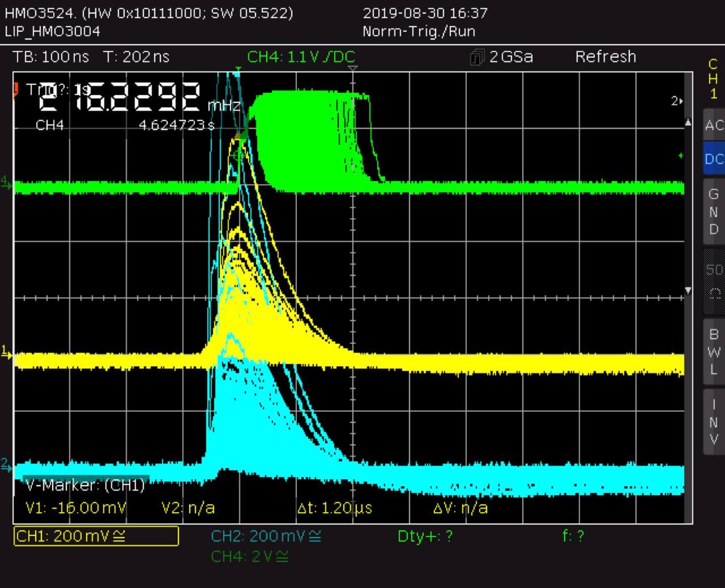Click the mHz frequency counter display
725x588 pixels.
point(139,97)
